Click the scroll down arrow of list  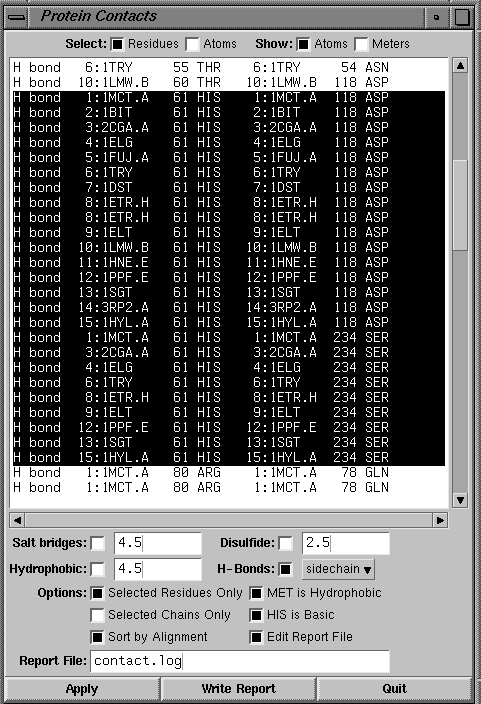[460, 500]
